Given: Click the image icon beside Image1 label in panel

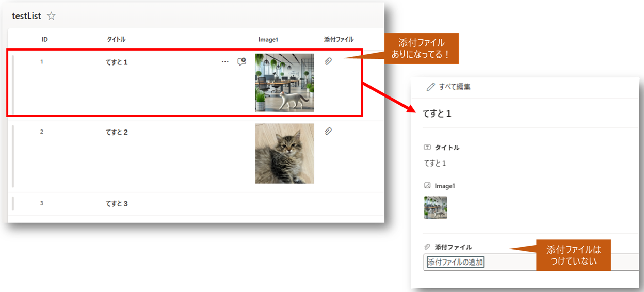Looking at the screenshot, I should click(x=427, y=186).
